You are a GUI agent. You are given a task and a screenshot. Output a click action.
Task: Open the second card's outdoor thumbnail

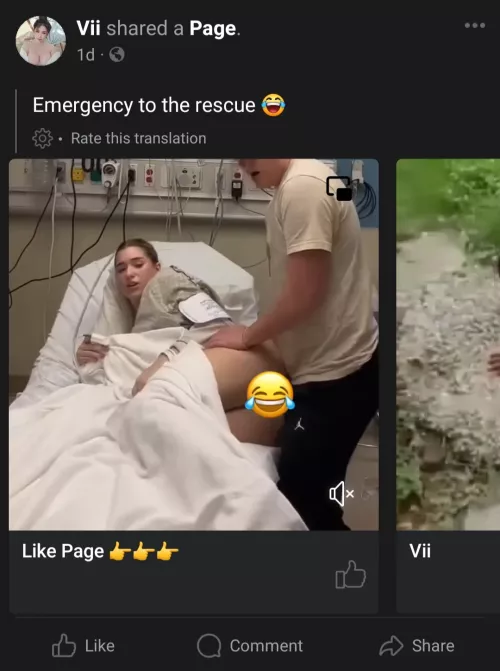[448, 344]
